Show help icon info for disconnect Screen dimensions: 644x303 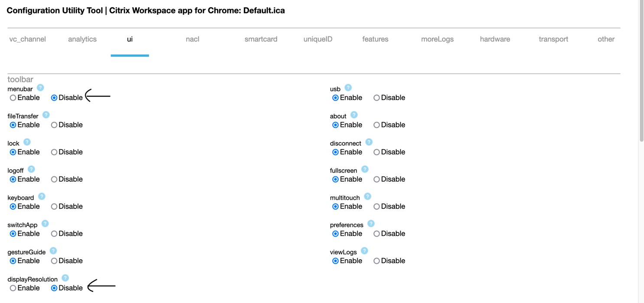(x=369, y=142)
